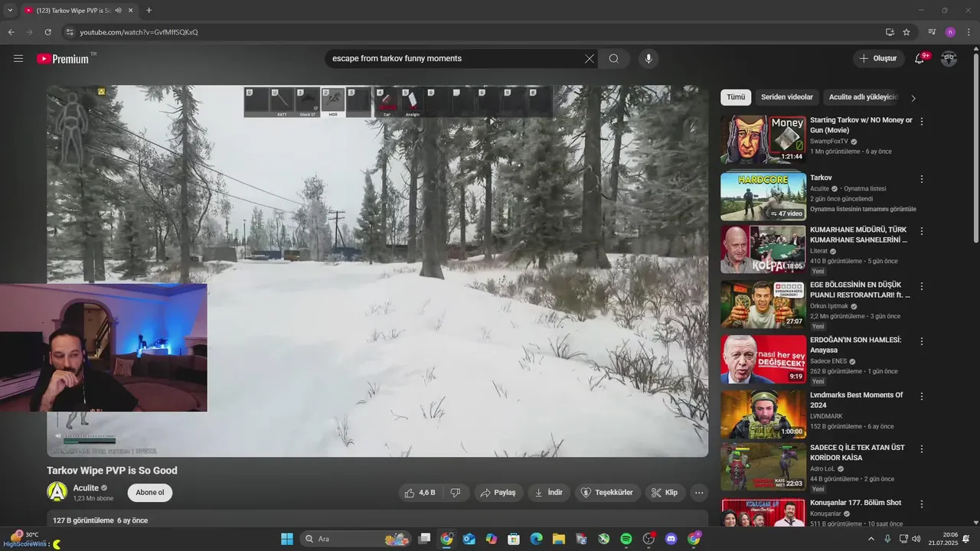Viewport: 980px width, 551px height.
Task: Open Microsoft Edge from the taskbar
Action: [537, 539]
